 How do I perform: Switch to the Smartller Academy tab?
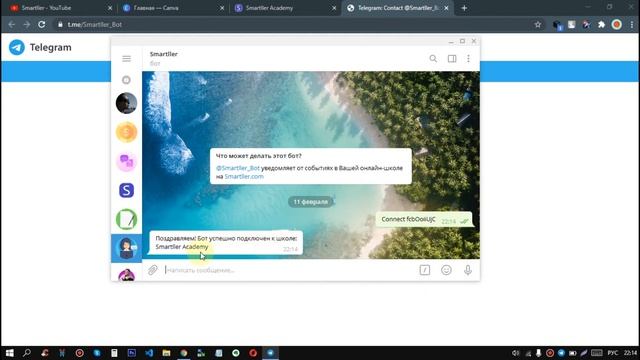click(x=285, y=8)
